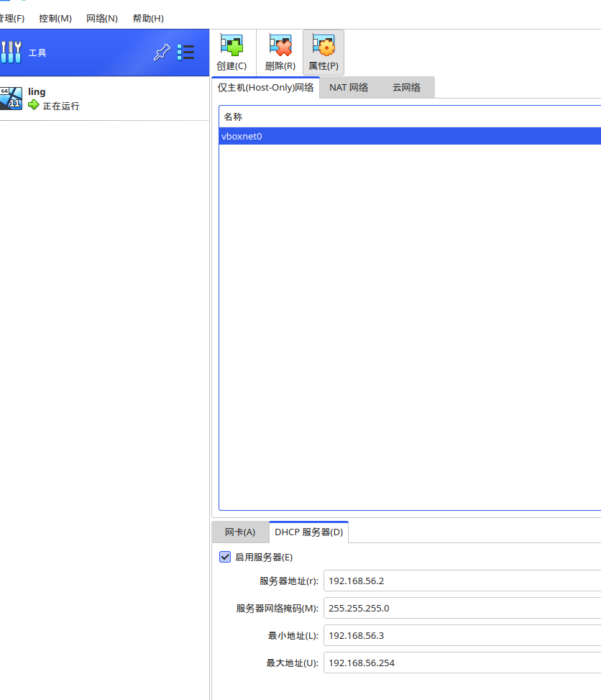Select the ling virtual machine icon
Screen dimensions: 601x700
click(x=12, y=98)
